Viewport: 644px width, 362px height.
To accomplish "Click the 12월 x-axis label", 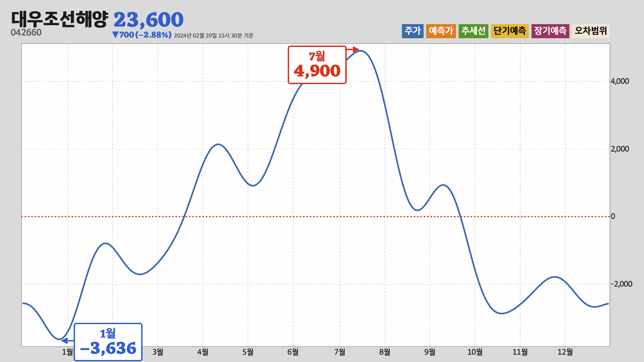I will (x=565, y=352).
